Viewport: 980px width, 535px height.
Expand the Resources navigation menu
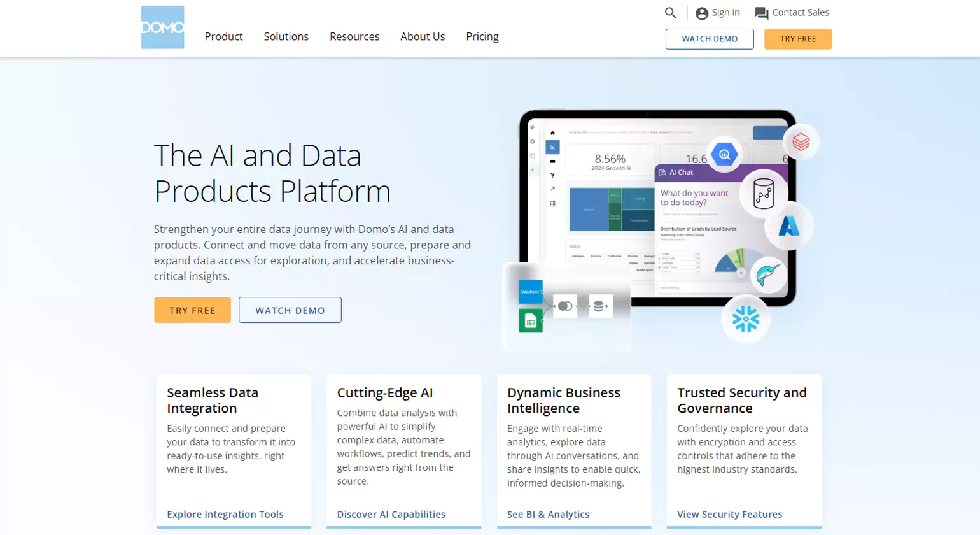coord(354,37)
